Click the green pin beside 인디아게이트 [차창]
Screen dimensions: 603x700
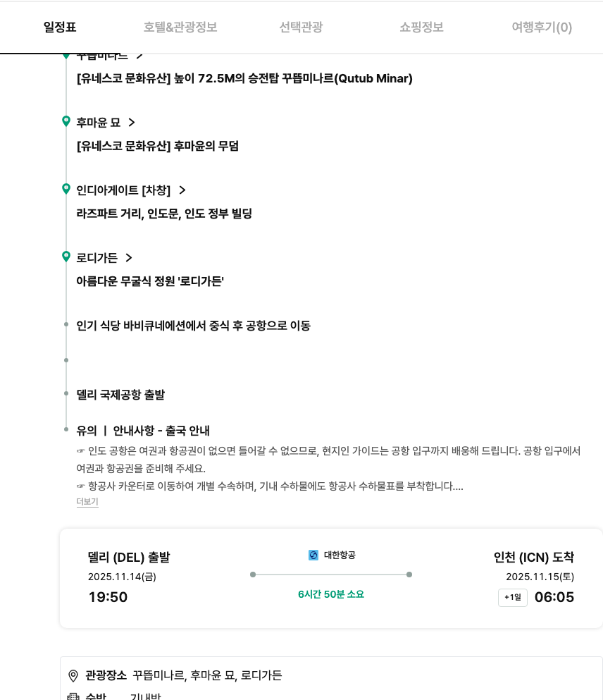[x=66, y=189]
